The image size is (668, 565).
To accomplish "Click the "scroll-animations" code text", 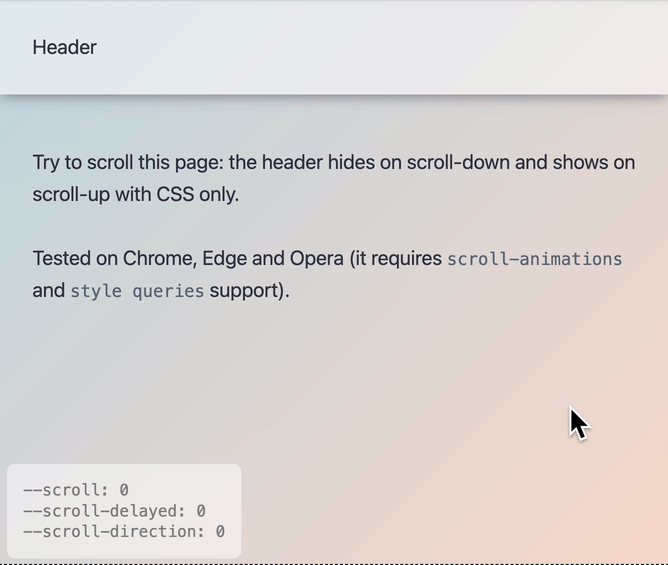I will [x=534, y=259].
